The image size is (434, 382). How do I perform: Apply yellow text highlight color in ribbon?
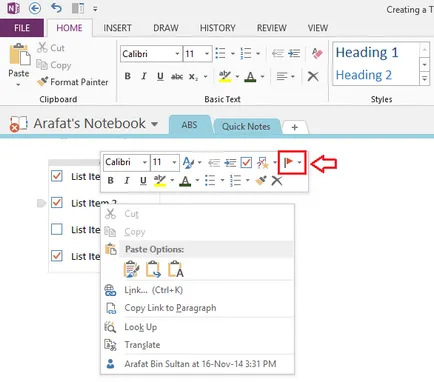coord(225,77)
